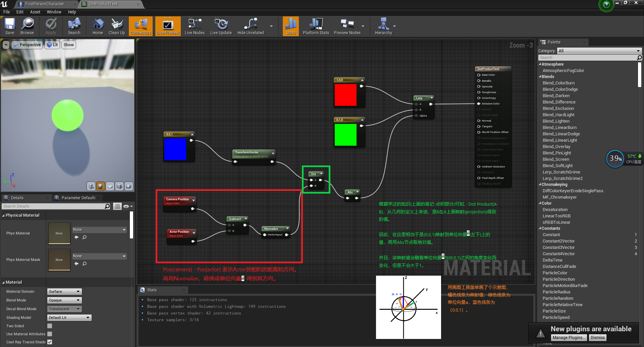644x347 pixels.
Task: Click the Manage Plugins button
Action: (569, 338)
